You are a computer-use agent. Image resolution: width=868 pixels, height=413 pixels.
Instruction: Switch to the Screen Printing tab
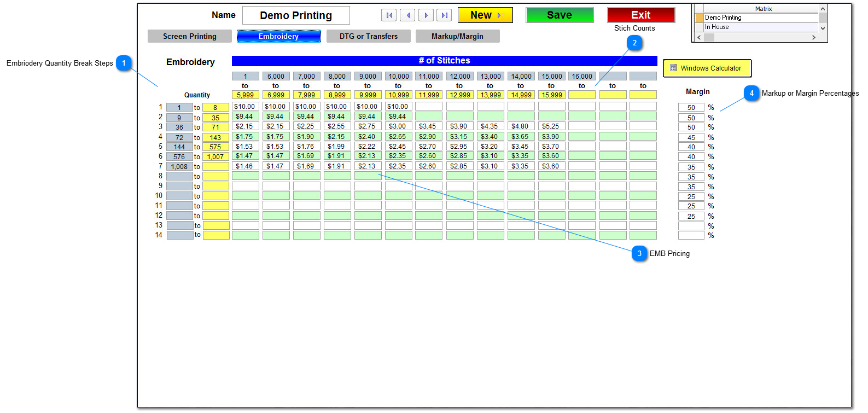[189, 36]
